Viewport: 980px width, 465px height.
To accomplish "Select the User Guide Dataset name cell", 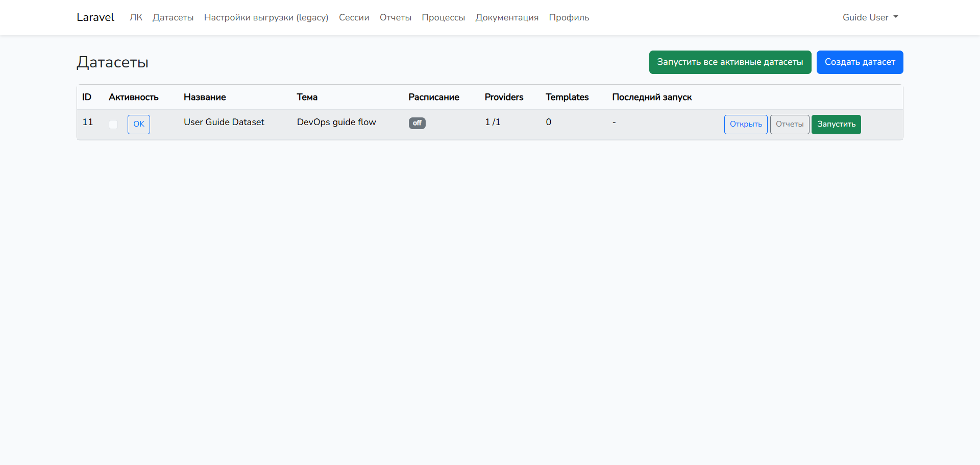I will 224,122.
